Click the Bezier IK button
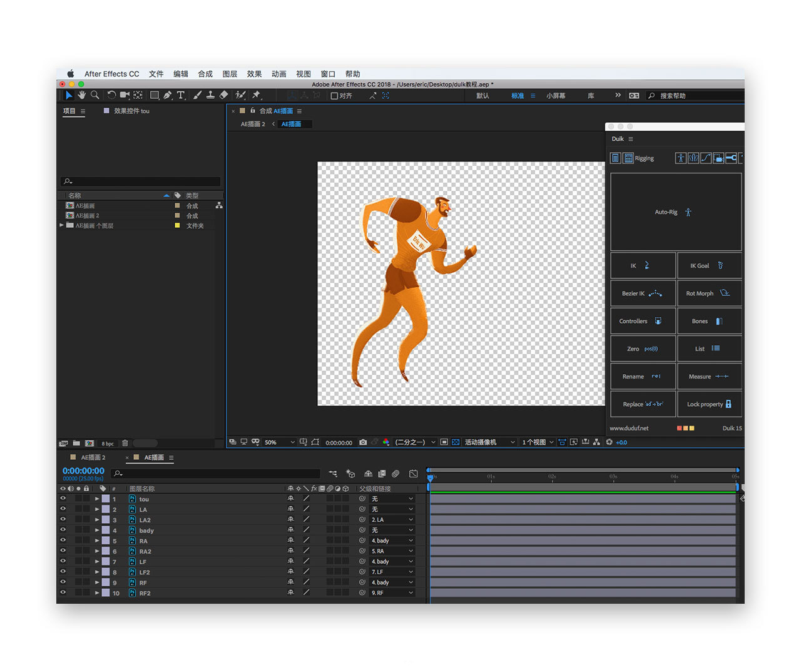The width and height of the screenshot is (801, 672). coord(643,293)
